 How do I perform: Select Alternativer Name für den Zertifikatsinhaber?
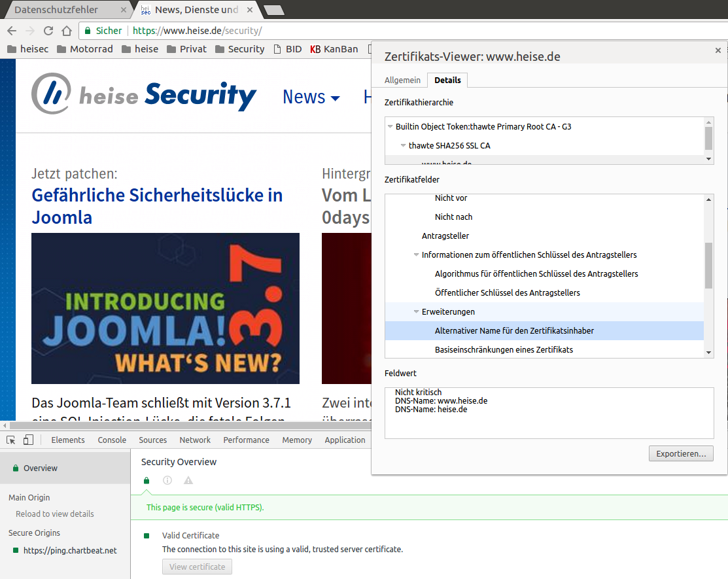[x=544, y=330]
